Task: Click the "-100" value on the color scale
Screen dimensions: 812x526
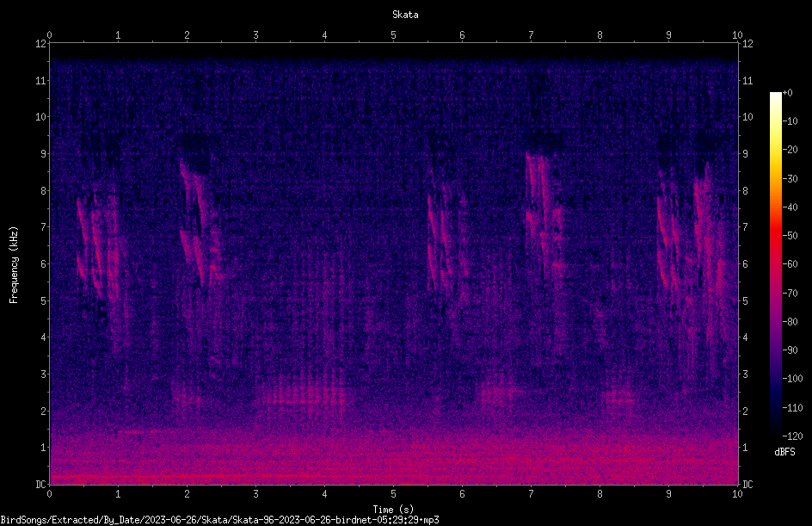Action: point(793,379)
